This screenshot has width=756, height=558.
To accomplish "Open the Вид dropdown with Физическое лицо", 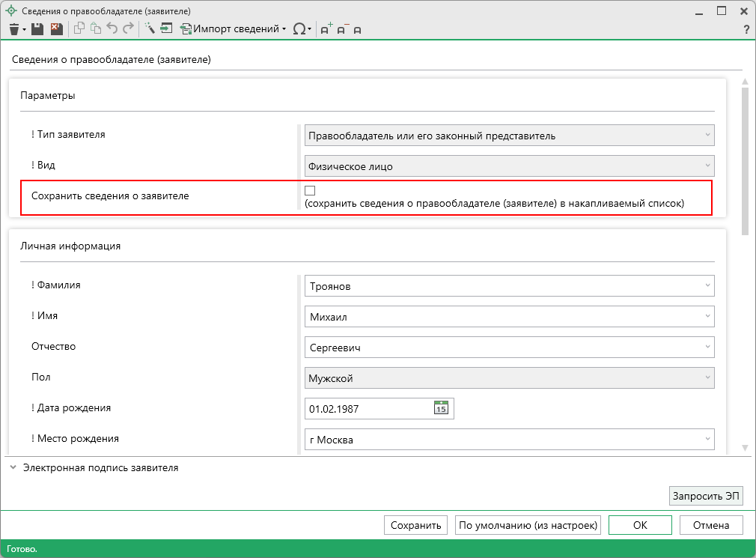I will point(509,166).
